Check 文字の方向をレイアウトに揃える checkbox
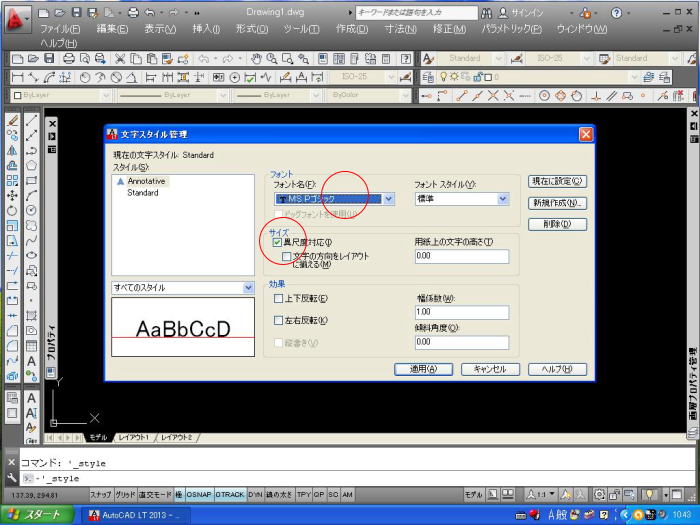 pyautogui.click(x=287, y=257)
